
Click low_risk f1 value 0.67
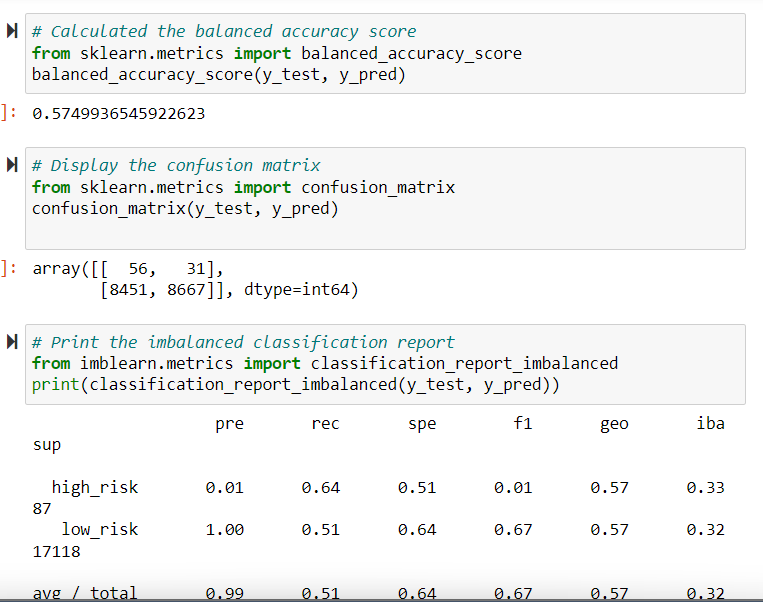tap(513, 529)
